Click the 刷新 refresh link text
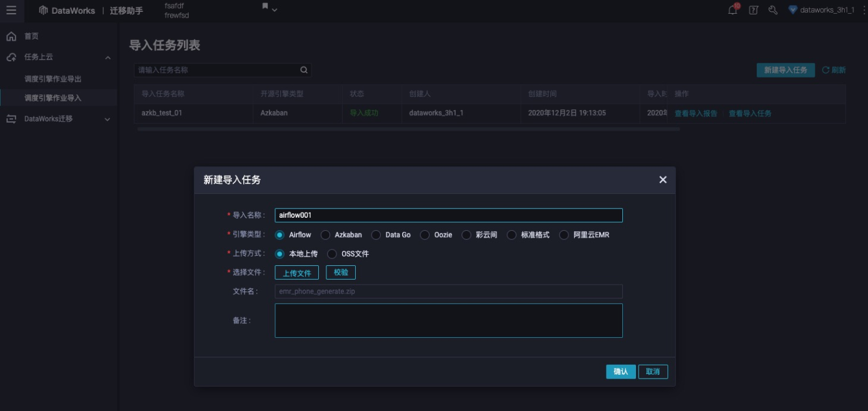Image resolution: width=868 pixels, height=411 pixels. click(x=839, y=70)
